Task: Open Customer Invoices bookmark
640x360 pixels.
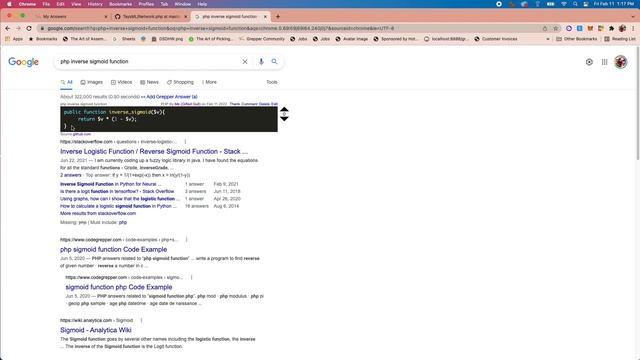Action: [496, 39]
